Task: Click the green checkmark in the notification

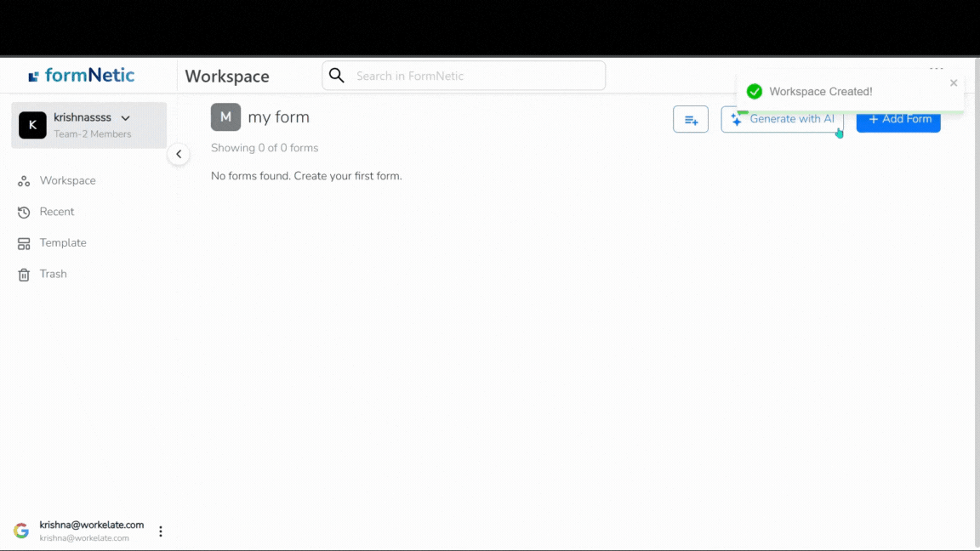Action: click(754, 92)
